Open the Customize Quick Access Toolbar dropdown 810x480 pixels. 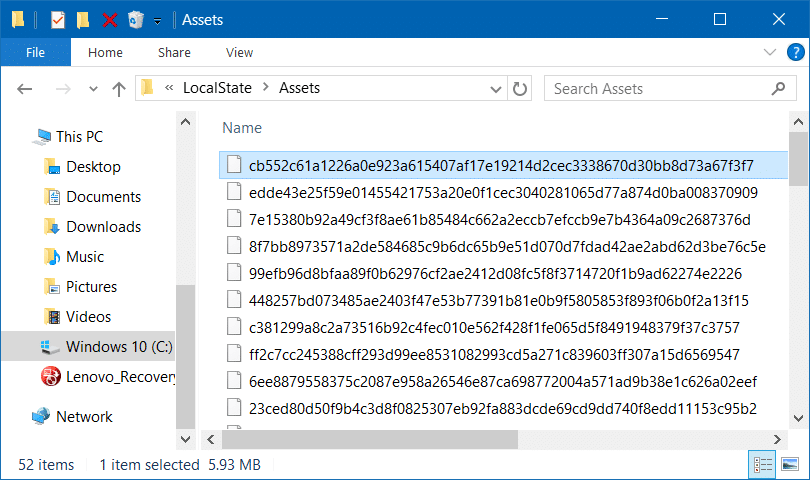click(158, 21)
